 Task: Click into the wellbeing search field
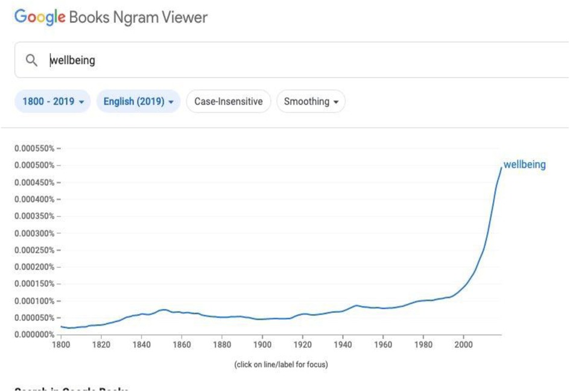(291, 60)
